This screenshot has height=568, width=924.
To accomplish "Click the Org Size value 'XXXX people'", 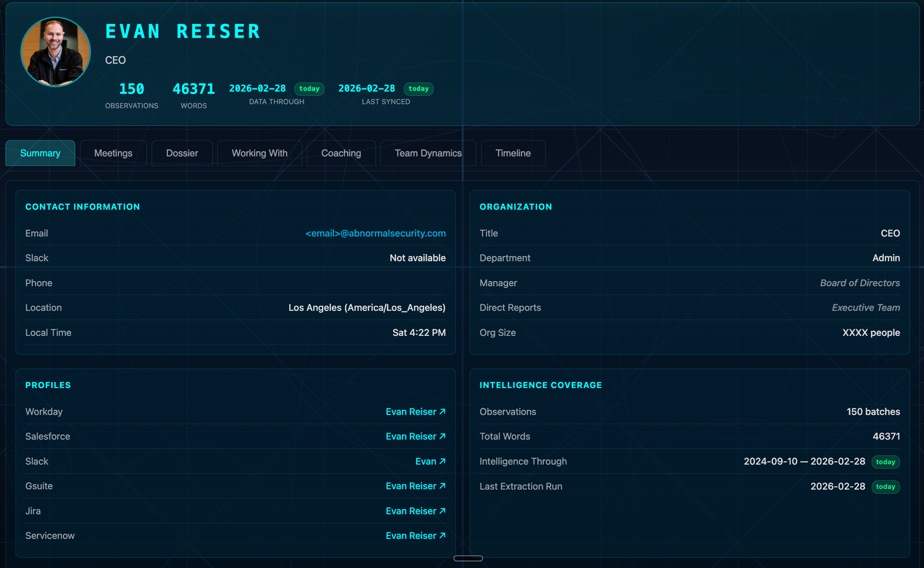I will 871,332.
